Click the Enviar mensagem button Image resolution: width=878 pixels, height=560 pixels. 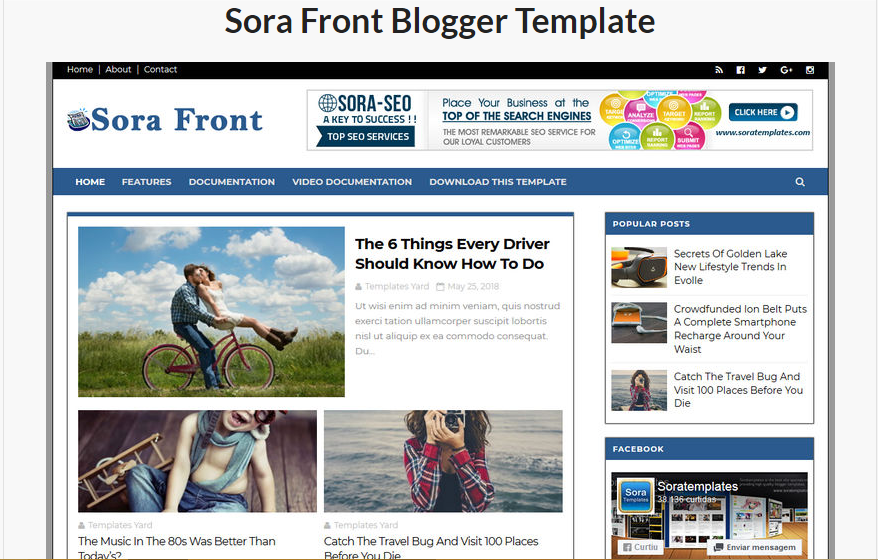tap(754, 547)
